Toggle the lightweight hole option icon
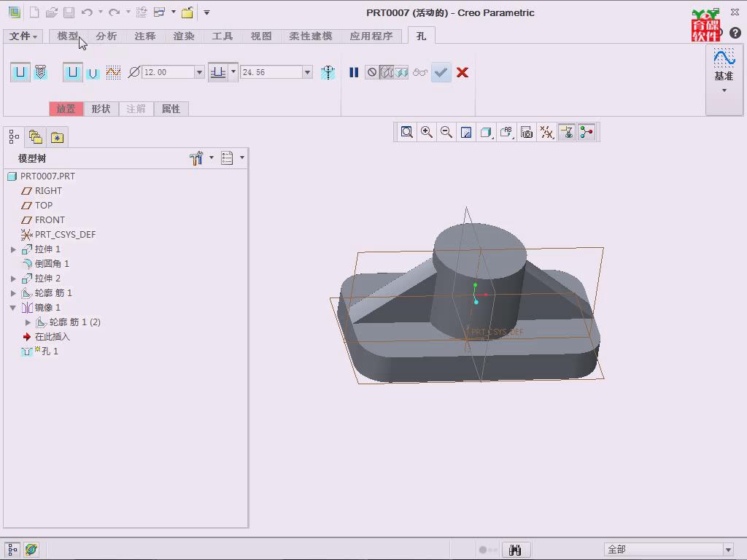This screenshot has height=560, width=747. coord(328,72)
